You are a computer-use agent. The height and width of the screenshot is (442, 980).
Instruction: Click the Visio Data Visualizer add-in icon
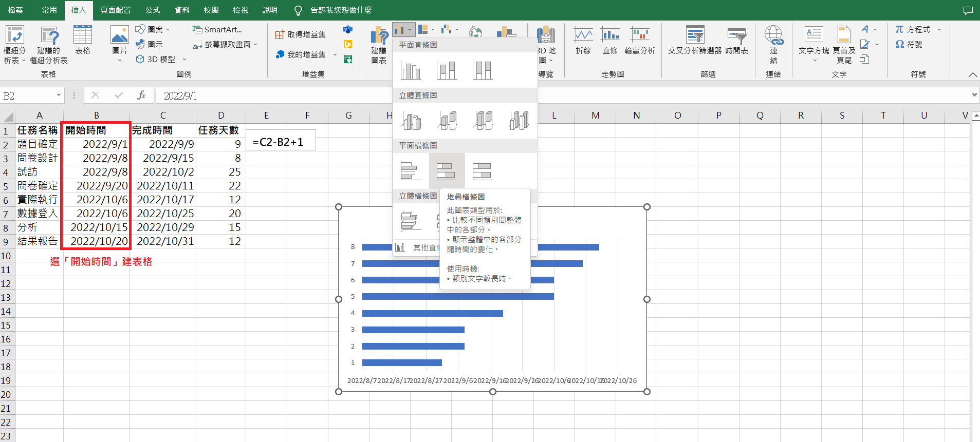(x=348, y=30)
